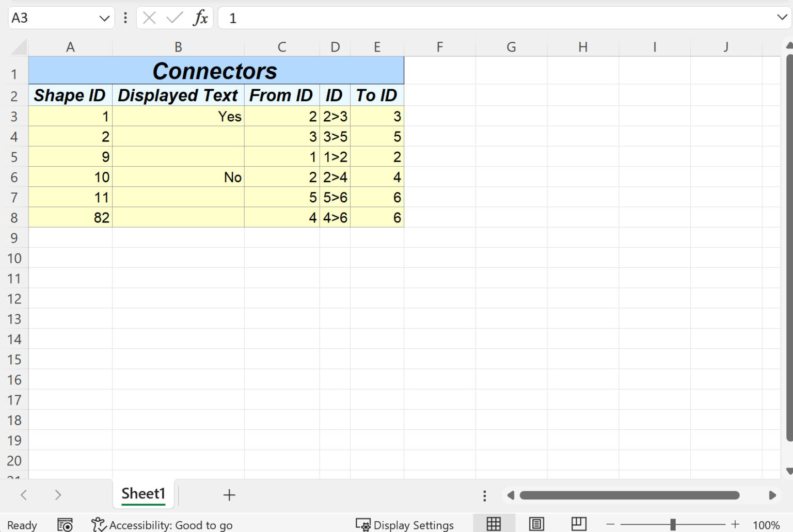Switch to Page Layout view
793x532 pixels.
(x=536, y=523)
